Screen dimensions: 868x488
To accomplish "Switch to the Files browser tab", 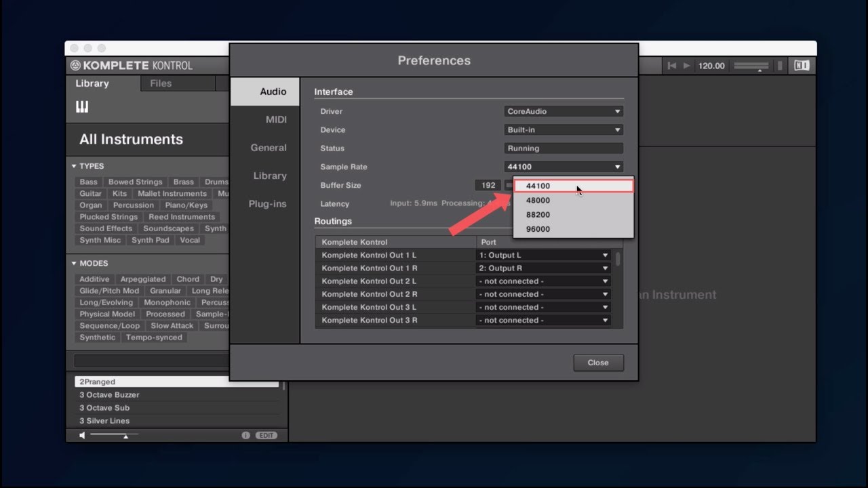I will pos(161,83).
